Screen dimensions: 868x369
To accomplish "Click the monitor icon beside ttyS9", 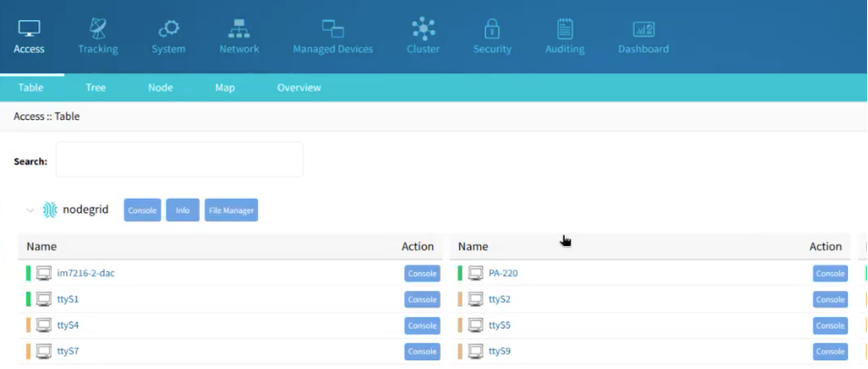I will [475, 352].
